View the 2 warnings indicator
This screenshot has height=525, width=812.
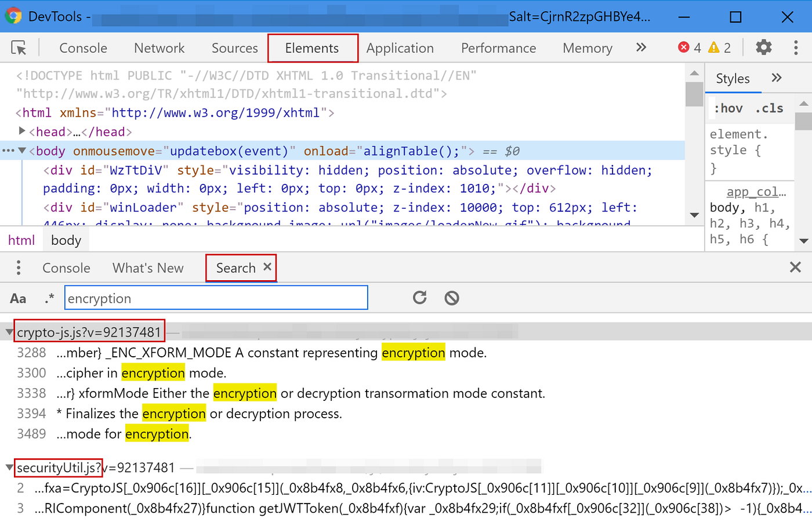pos(721,48)
